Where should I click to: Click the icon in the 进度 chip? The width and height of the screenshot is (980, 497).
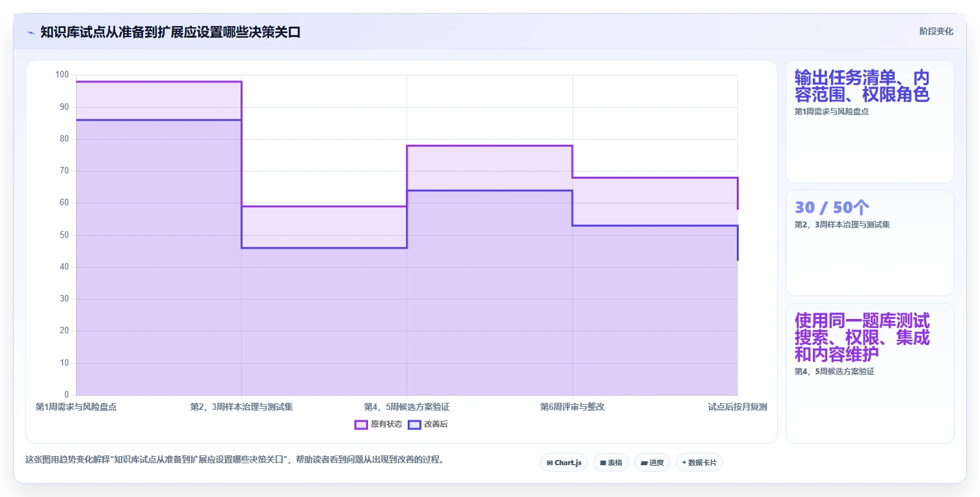(x=644, y=463)
